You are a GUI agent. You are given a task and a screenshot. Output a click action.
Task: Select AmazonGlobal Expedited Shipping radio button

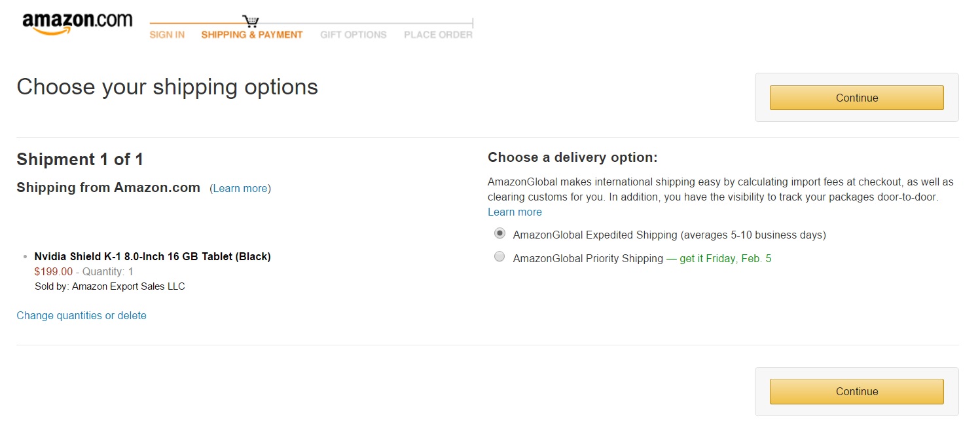click(x=499, y=233)
